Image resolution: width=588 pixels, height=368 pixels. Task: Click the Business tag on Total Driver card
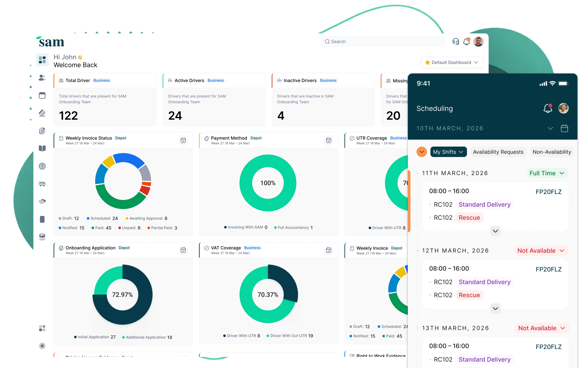(x=101, y=80)
